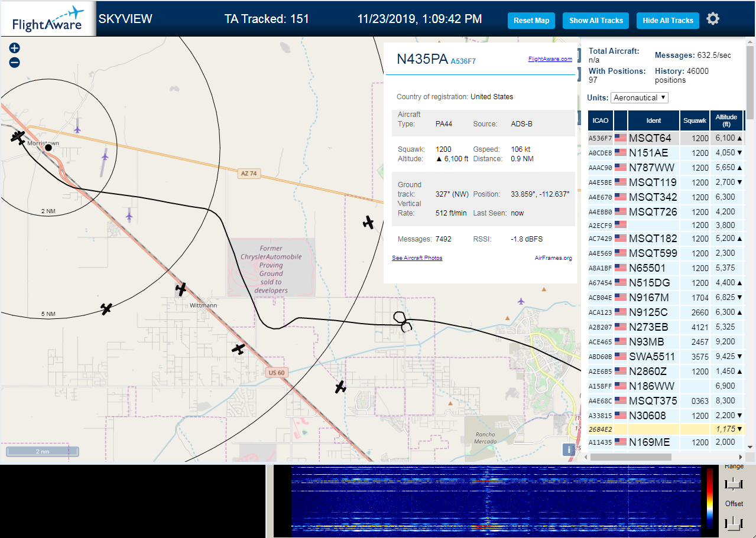Click the FlightAware logo

pyautogui.click(x=48, y=18)
